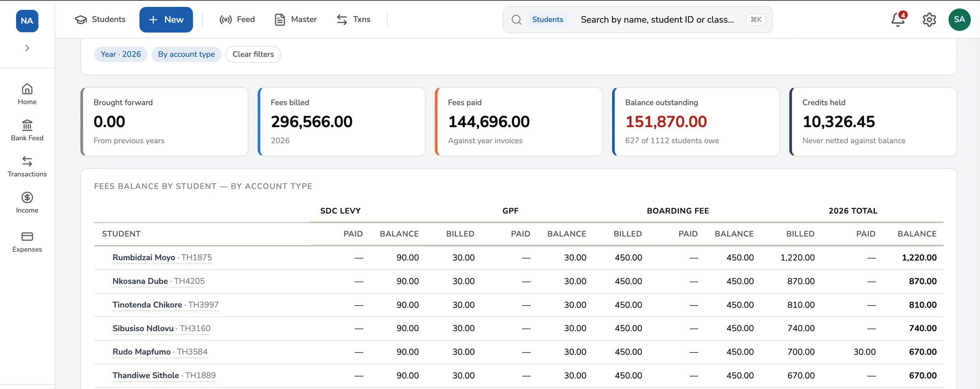Click Nkosana Dube's 870.00 total billed value
This screenshot has width=980, height=389.
(801, 281)
